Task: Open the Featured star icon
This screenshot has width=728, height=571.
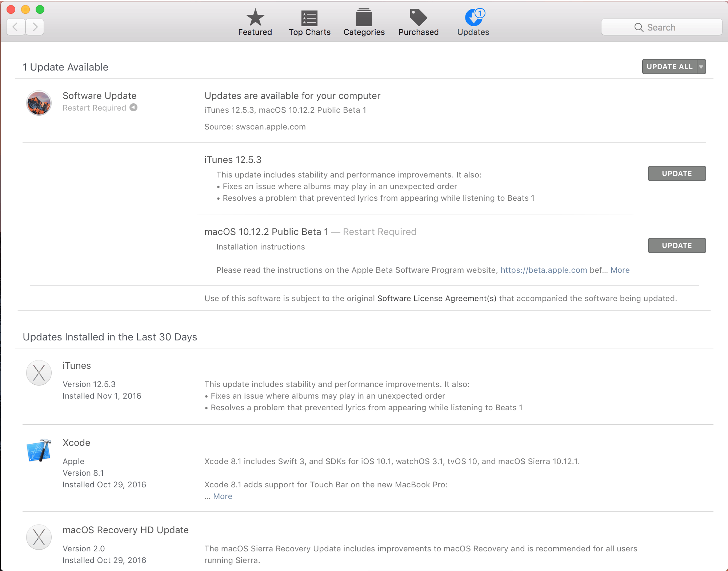Action: (255, 17)
